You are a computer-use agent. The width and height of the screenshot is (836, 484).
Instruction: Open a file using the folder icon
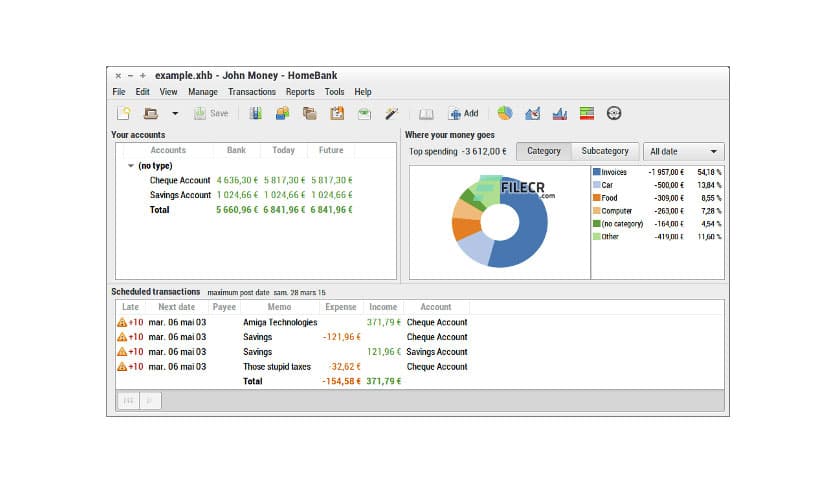(151, 113)
